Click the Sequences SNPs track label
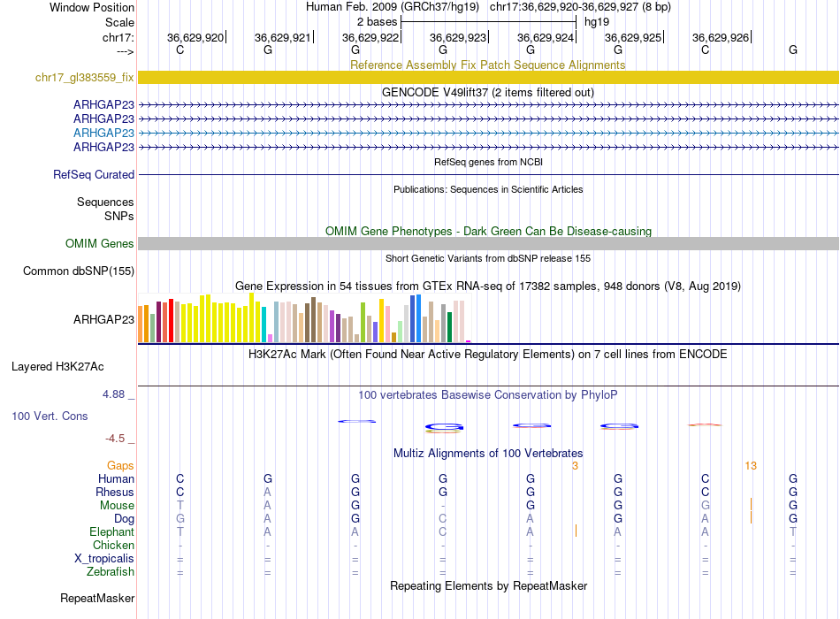The height and width of the screenshot is (619, 840). pos(105,209)
